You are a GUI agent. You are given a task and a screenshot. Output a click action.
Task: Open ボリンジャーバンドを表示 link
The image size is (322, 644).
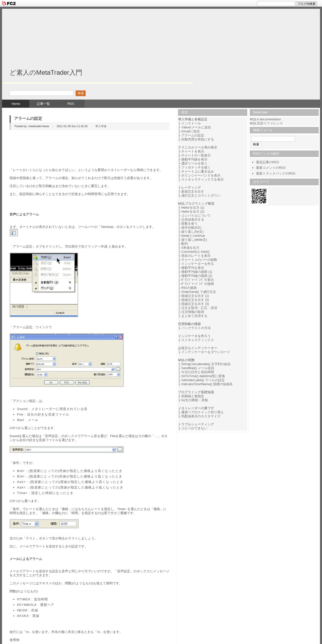tap(201, 176)
